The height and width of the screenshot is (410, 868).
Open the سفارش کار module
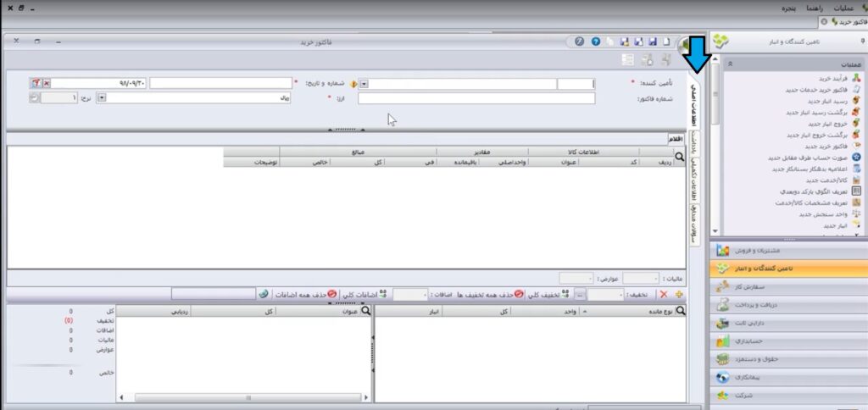(x=789, y=286)
